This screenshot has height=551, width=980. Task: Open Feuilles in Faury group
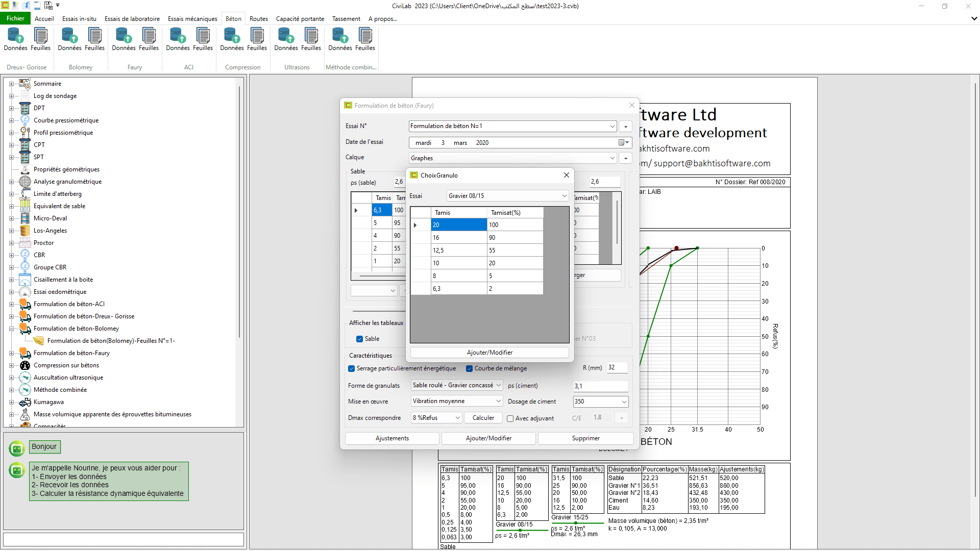(x=149, y=40)
